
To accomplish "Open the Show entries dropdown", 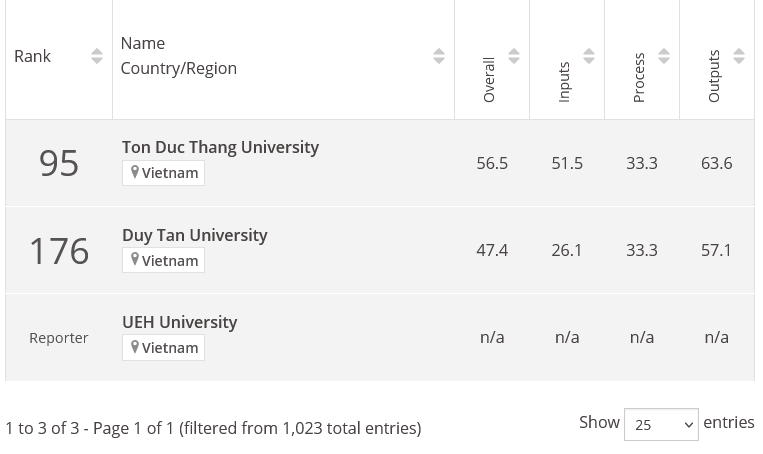I will (x=661, y=424).
